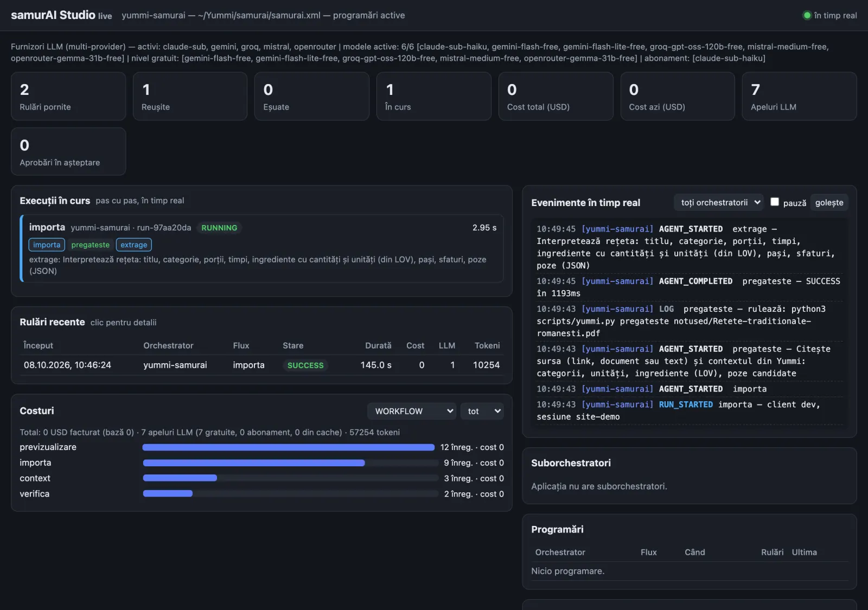Image resolution: width=868 pixels, height=610 pixels.
Task: Click the Stare column header
Action: click(x=293, y=345)
